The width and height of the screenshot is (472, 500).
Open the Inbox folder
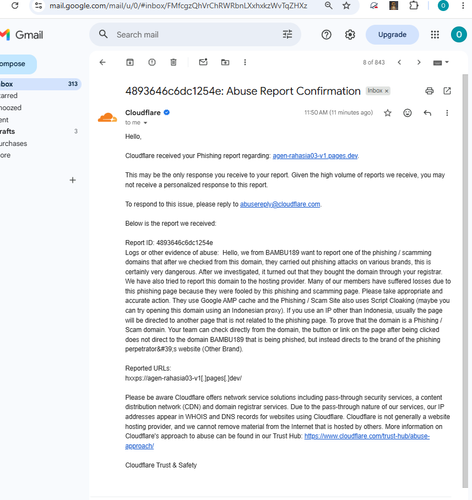pyautogui.click(x=40, y=84)
